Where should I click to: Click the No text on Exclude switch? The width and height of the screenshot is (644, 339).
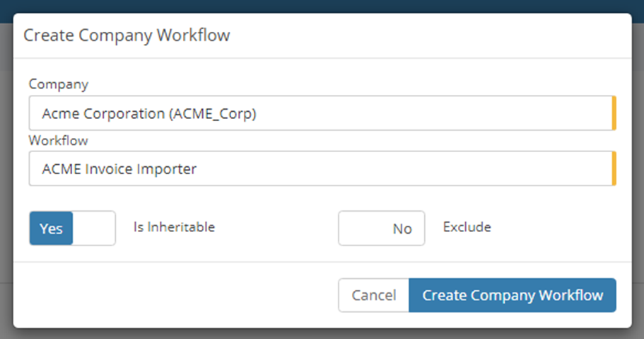[402, 229]
